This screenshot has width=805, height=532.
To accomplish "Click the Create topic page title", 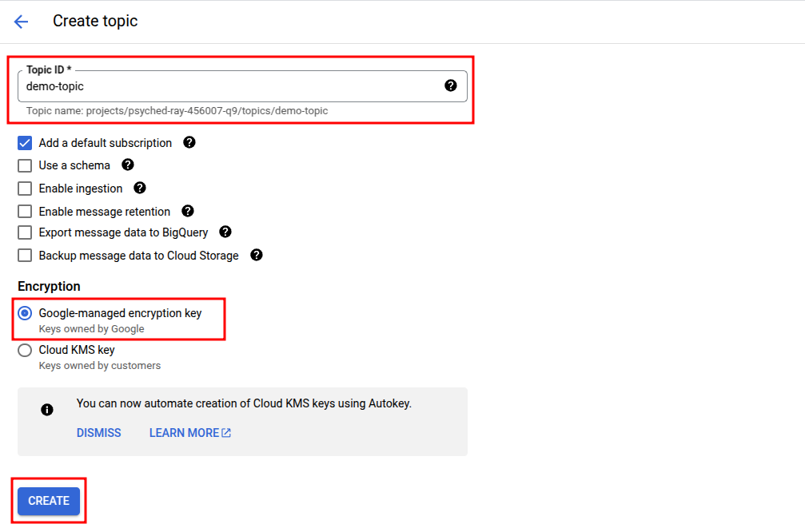I will click(95, 21).
